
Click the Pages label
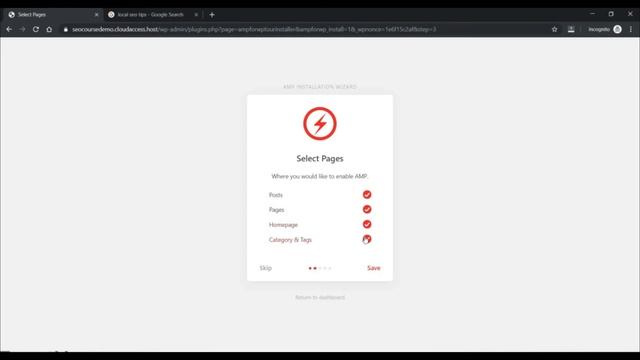276,210
